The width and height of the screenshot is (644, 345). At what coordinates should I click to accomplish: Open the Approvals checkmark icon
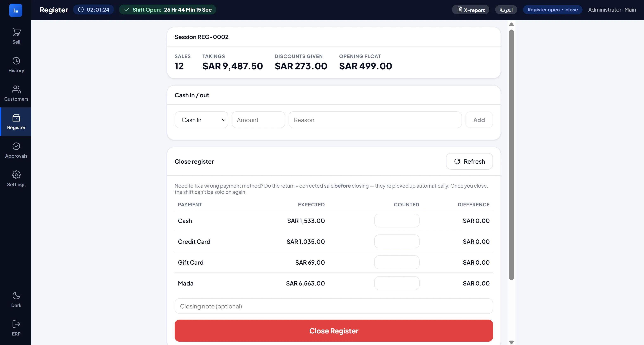[x=16, y=146]
